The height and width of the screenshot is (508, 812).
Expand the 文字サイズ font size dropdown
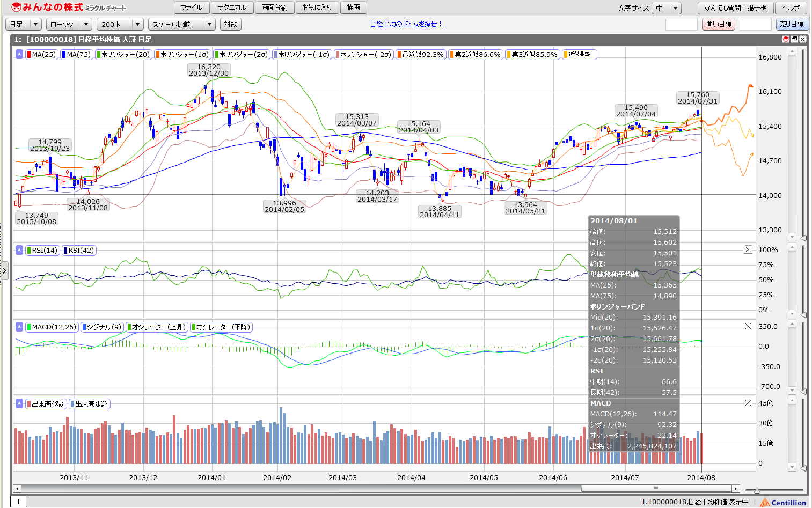(x=667, y=8)
